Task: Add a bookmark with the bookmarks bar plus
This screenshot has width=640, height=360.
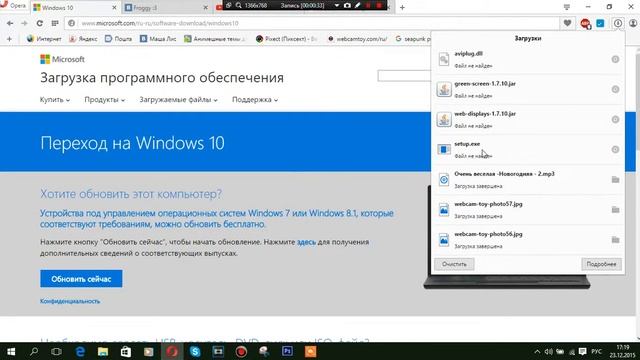Action: pyautogui.click(x=9, y=39)
